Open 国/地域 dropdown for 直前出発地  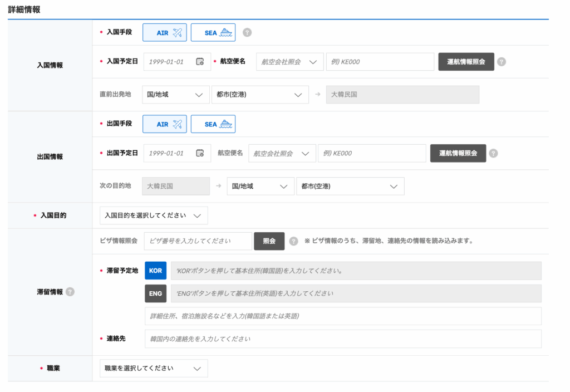[x=175, y=95]
